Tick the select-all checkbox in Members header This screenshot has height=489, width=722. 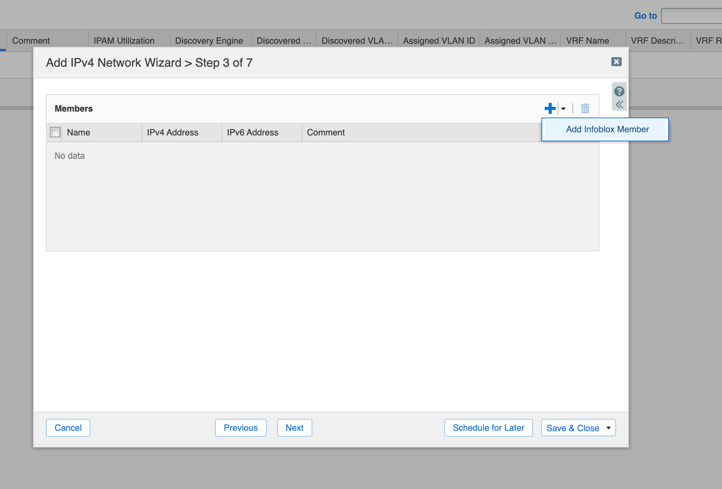(x=55, y=132)
